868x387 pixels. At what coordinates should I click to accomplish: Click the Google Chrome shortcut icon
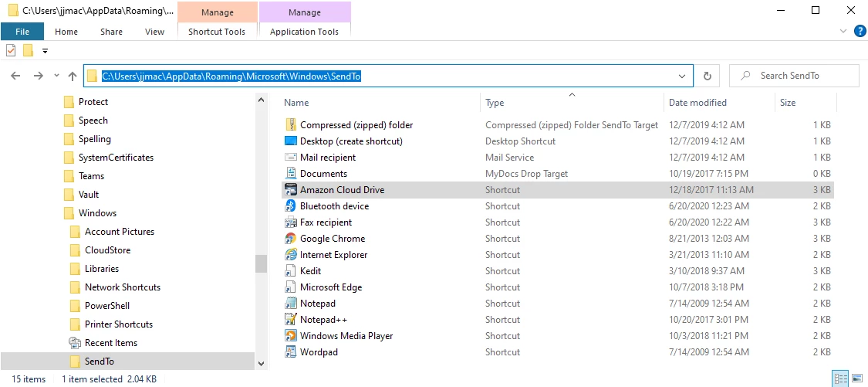tap(291, 239)
